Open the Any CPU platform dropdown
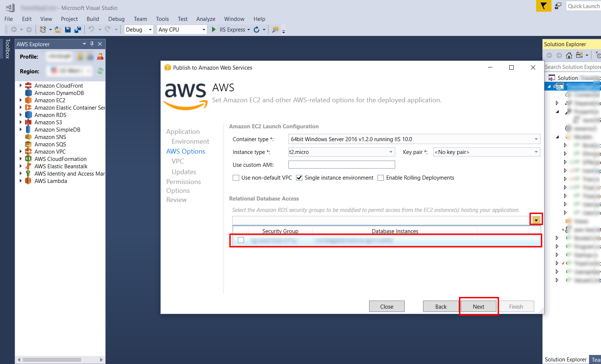Screen dimensions: 601x364 (x=204, y=30)
